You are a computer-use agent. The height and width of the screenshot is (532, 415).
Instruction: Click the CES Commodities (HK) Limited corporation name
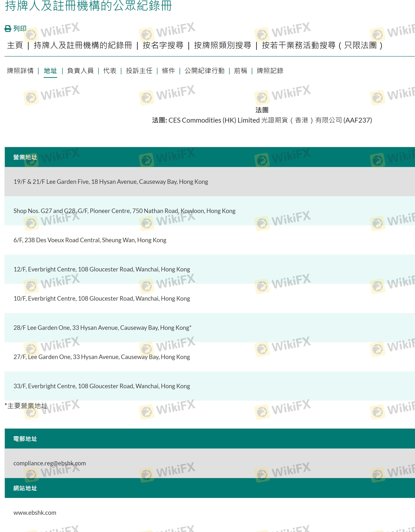pyautogui.click(x=270, y=120)
